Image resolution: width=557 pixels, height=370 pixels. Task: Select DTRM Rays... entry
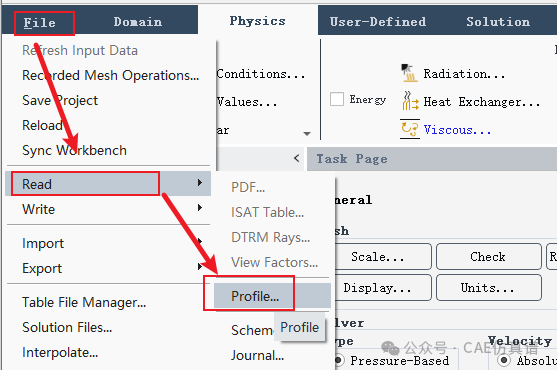(270, 237)
